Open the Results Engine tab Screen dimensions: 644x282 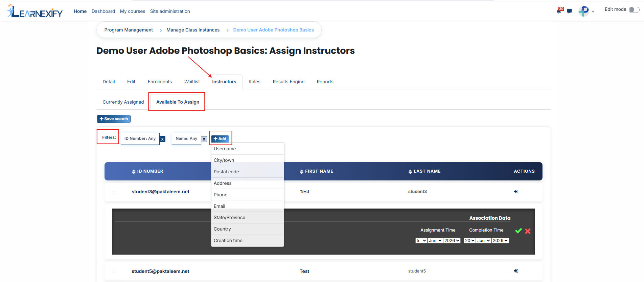(289, 82)
